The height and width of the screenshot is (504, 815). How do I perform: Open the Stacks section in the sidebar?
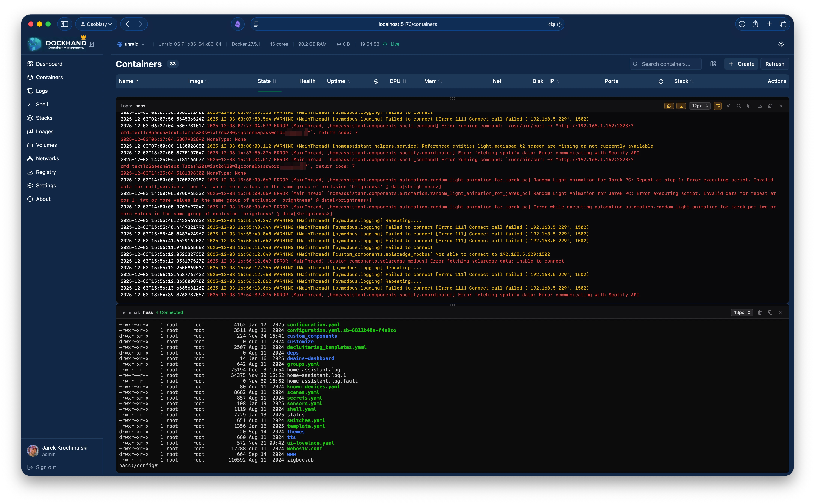coord(44,118)
